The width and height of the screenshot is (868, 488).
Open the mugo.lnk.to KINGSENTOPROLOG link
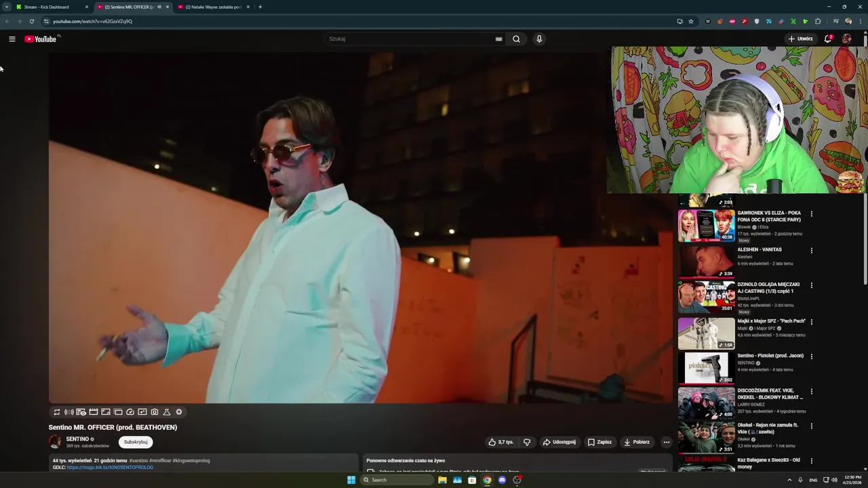pos(110,467)
